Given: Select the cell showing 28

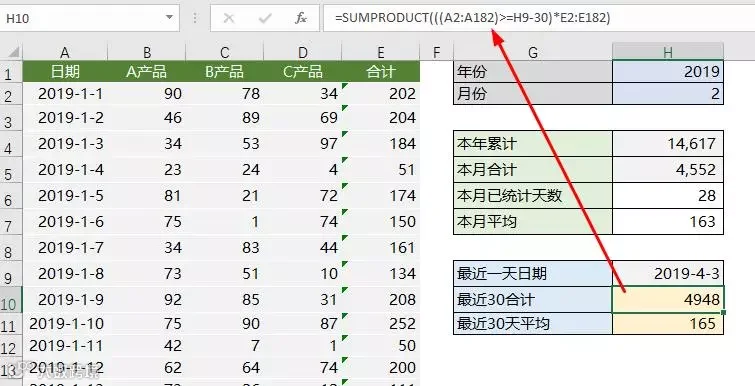Looking at the screenshot, I should coord(668,195).
